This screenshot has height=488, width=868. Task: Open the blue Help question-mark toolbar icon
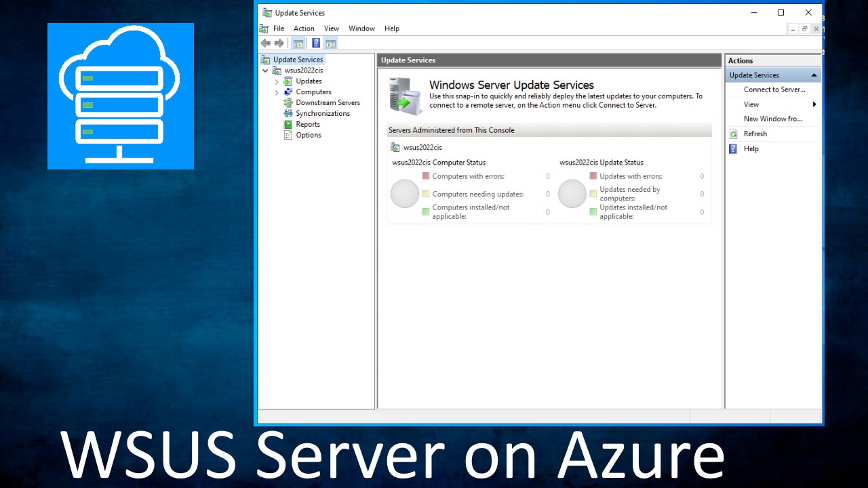click(x=316, y=43)
